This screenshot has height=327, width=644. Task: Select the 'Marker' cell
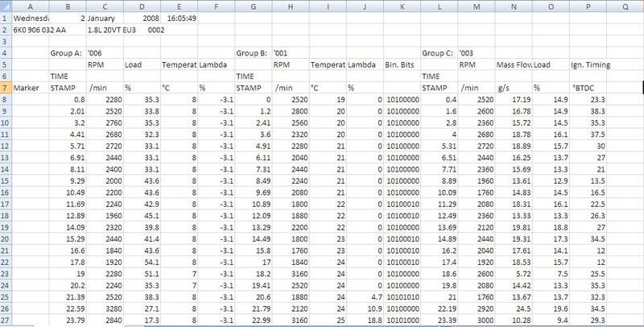(31, 88)
